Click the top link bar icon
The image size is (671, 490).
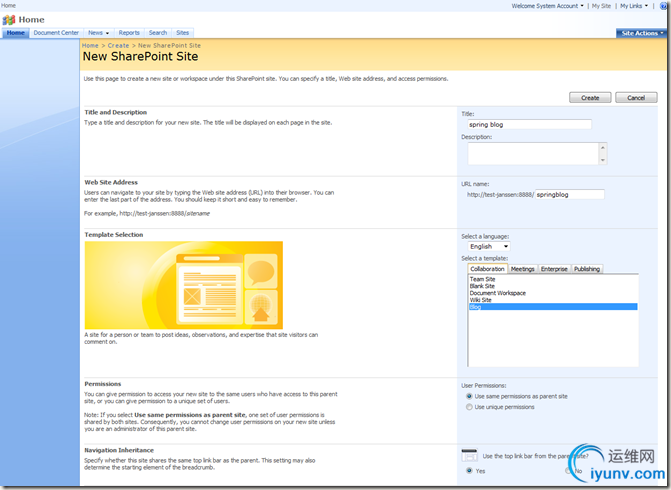469,455
